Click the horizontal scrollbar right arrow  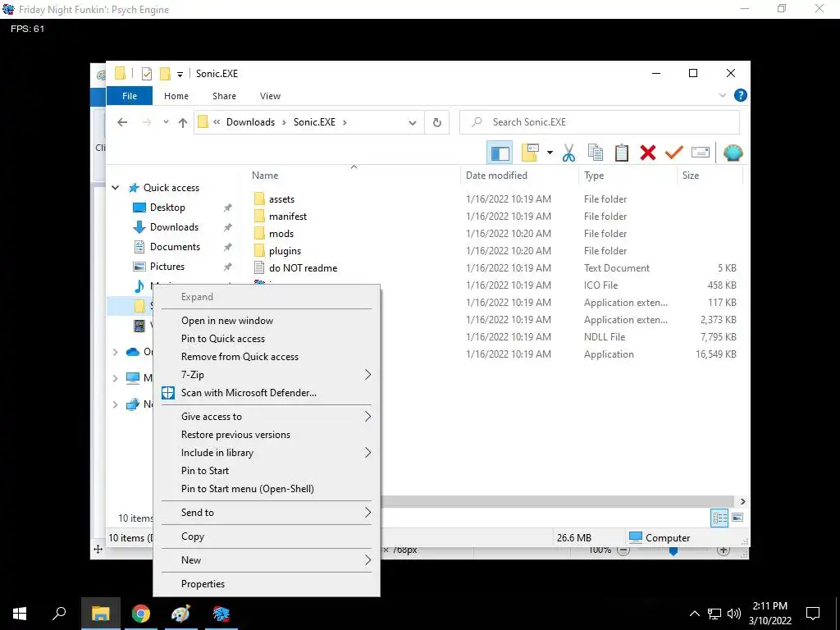[742, 501]
